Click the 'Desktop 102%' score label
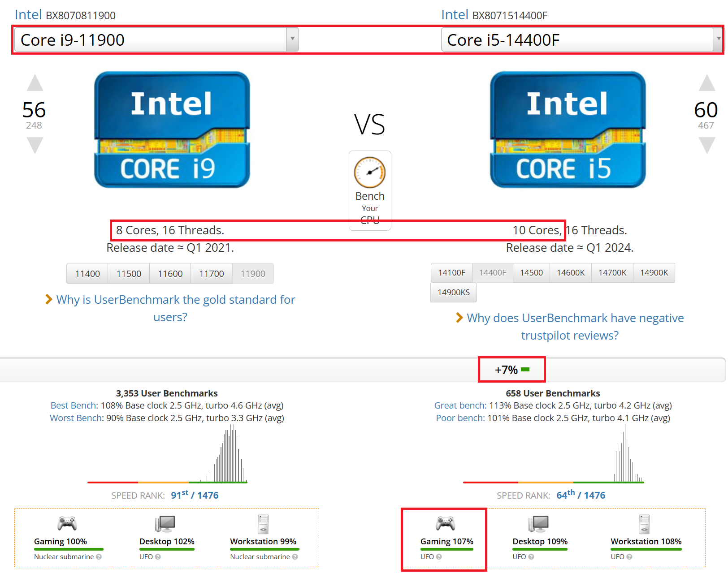This screenshot has height=573, width=728. tap(167, 542)
